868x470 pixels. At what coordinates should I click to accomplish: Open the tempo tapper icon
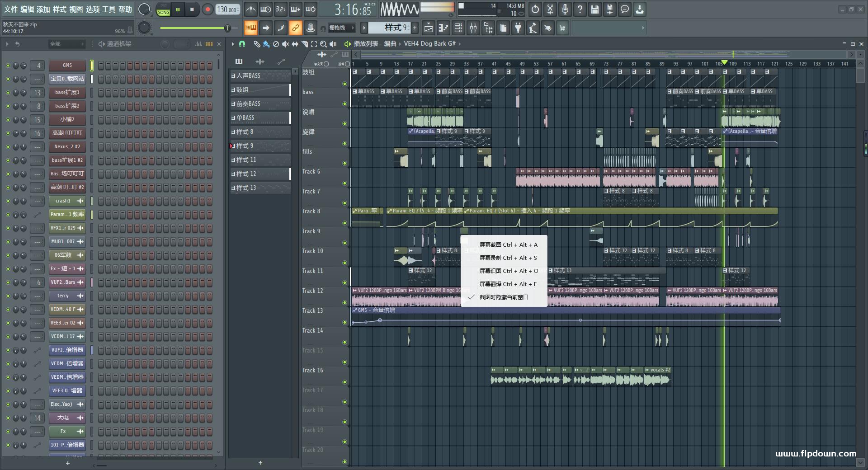[x=533, y=28]
